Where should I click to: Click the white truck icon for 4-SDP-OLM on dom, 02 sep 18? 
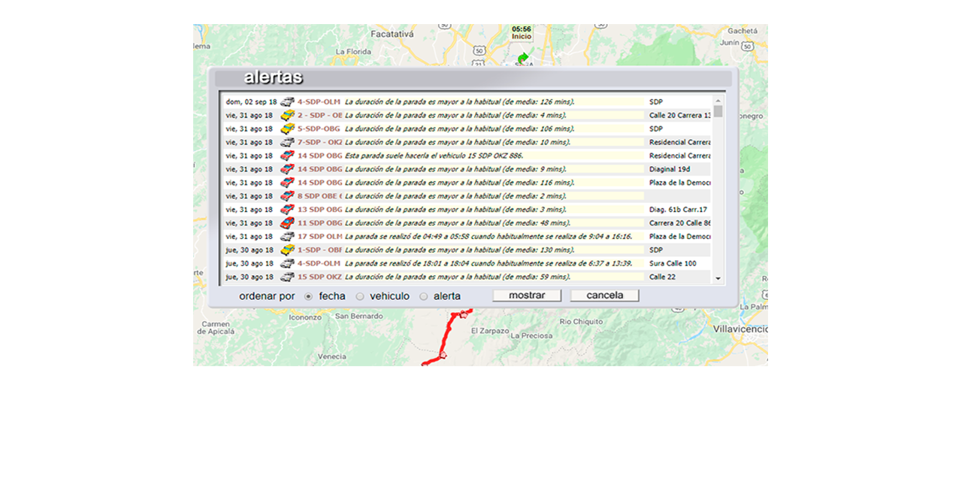point(287,102)
